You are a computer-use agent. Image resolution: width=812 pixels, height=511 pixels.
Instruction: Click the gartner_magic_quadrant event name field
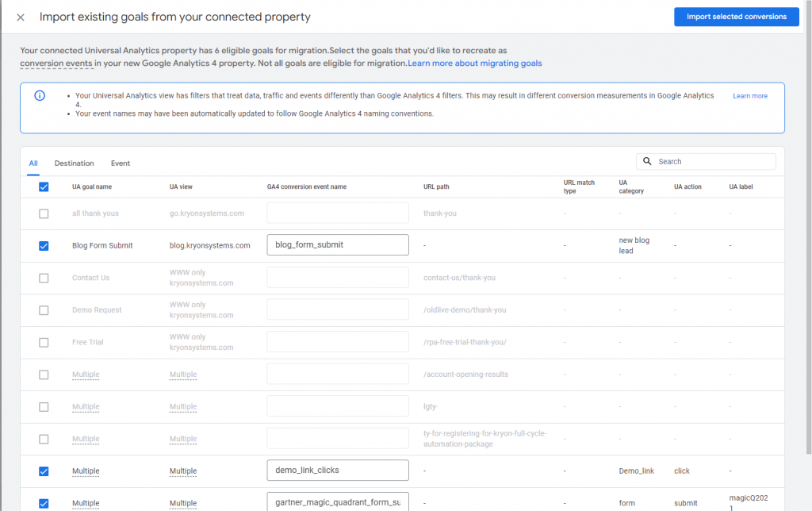pyautogui.click(x=338, y=501)
